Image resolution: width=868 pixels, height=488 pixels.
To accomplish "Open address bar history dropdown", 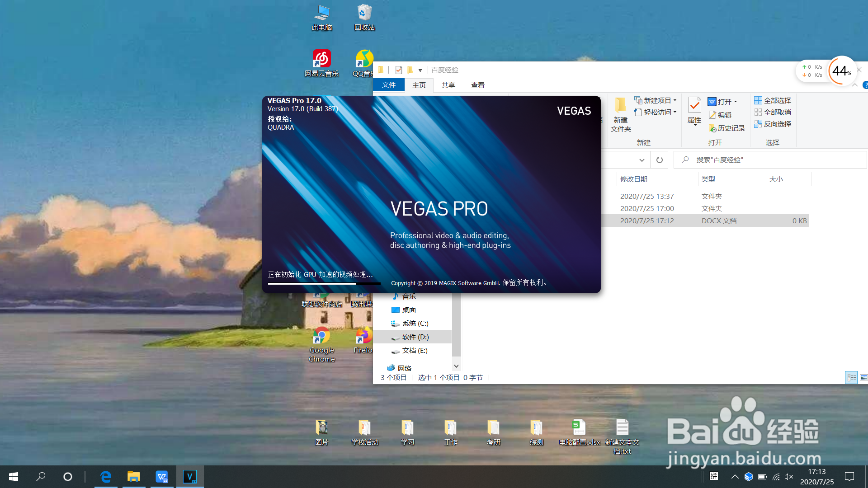I will 642,160.
